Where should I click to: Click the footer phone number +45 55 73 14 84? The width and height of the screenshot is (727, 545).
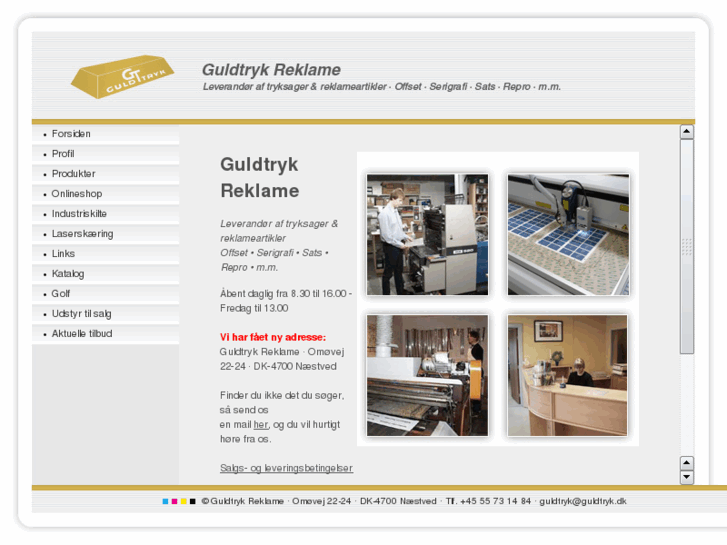[495, 501]
